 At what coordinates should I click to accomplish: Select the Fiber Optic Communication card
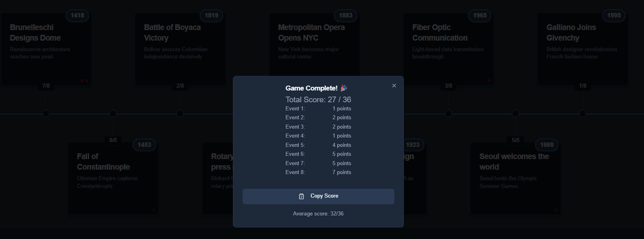448,49
